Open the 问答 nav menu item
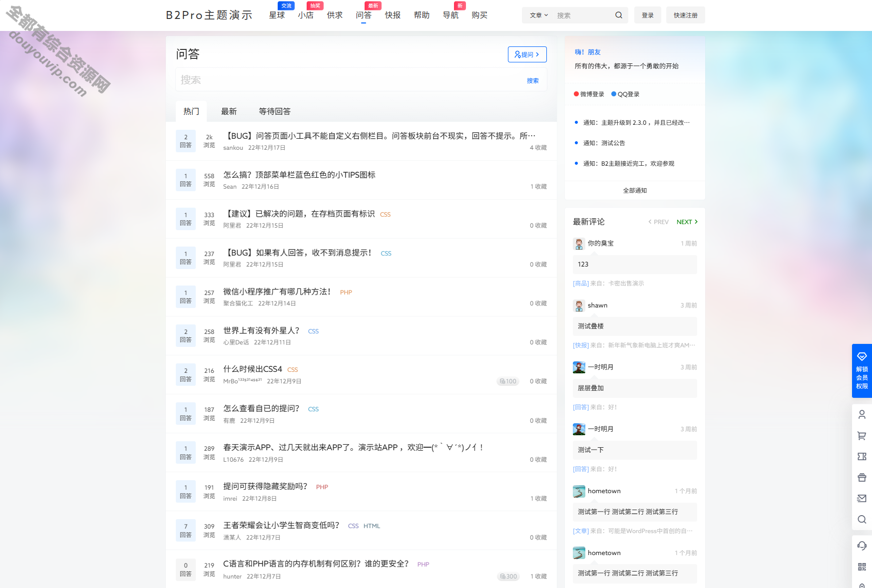The image size is (872, 588). click(364, 15)
